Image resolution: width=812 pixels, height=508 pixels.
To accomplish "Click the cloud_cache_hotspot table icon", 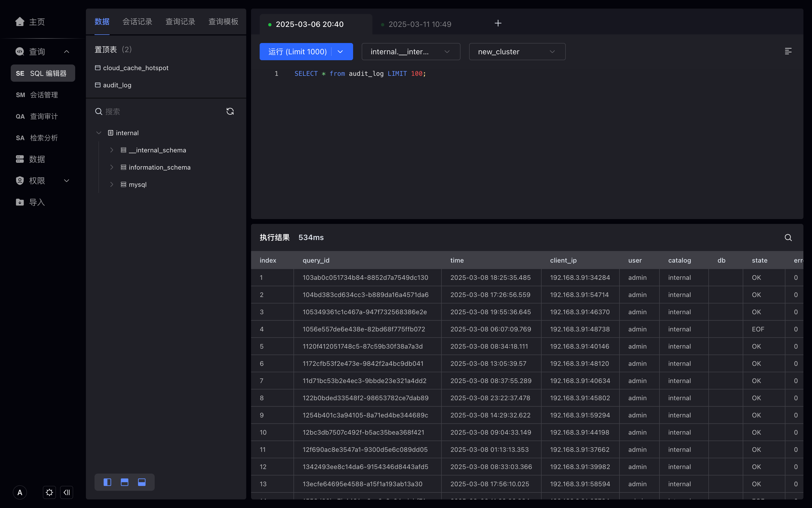I will pos(98,68).
